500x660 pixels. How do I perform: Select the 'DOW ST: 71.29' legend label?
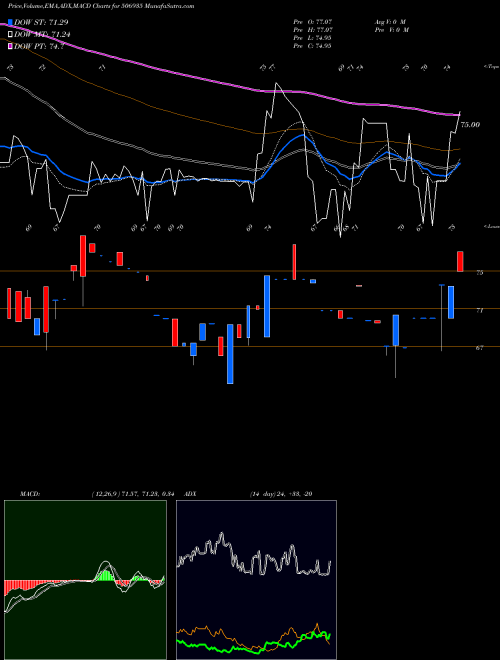(41, 23)
